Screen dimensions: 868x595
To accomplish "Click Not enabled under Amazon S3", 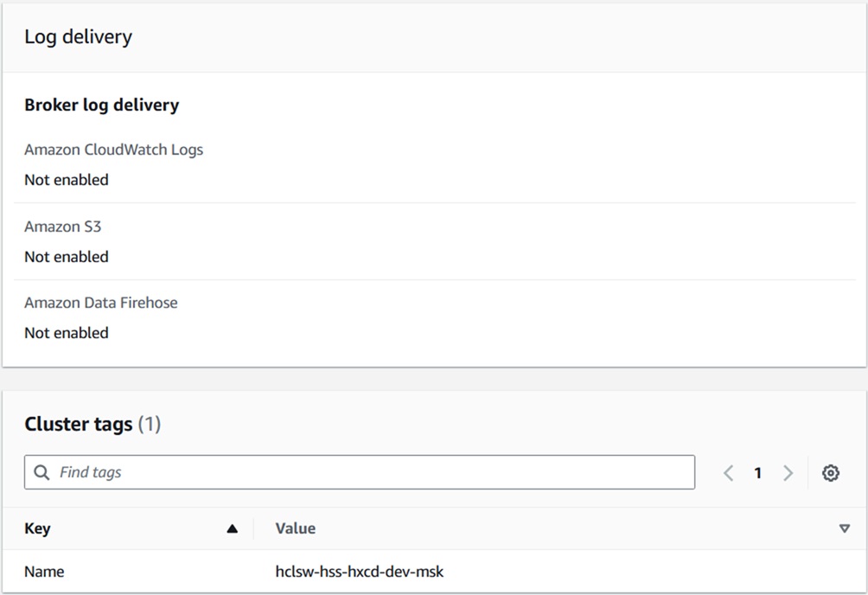I will 67,257.
